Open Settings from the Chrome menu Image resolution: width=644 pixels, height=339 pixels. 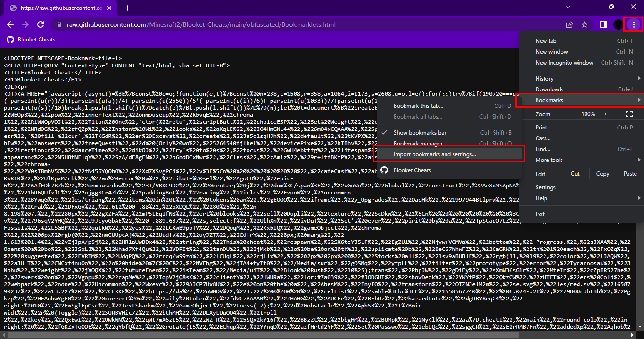[581, 187]
